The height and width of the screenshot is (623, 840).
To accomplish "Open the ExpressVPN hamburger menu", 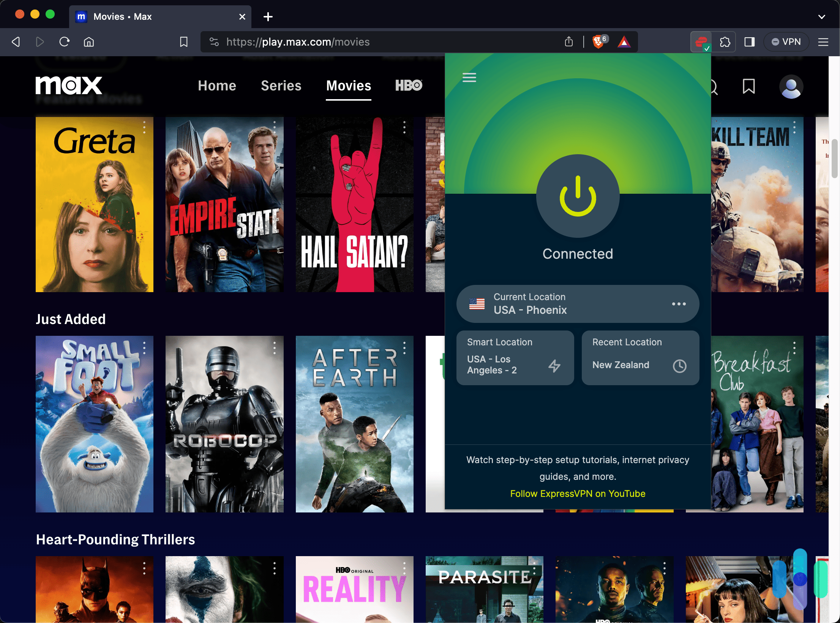I will pyautogui.click(x=469, y=77).
